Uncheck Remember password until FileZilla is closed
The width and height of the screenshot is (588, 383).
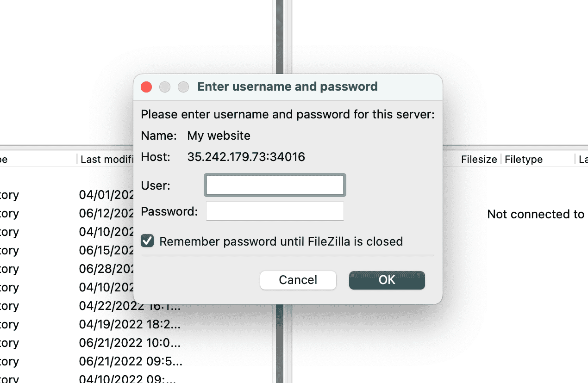(148, 241)
